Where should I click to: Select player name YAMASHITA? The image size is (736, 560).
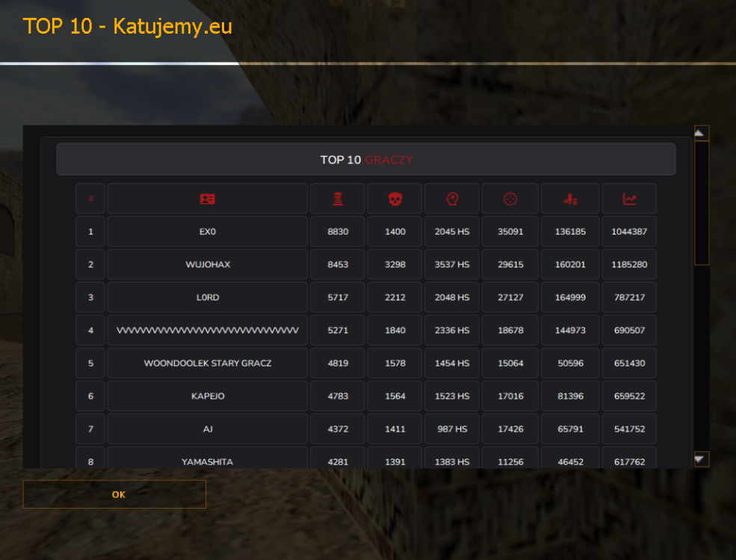pyautogui.click(x=208, y=461)
